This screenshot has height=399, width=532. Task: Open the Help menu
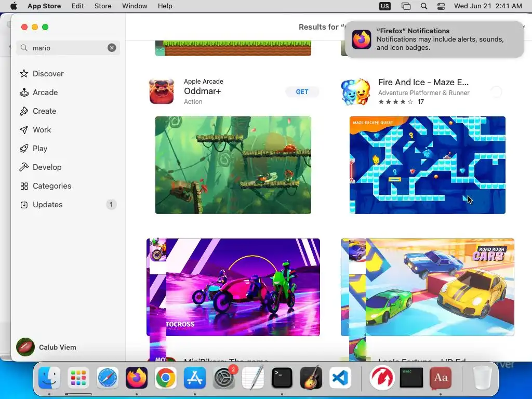pyautogui.click(x=165, y=6)
